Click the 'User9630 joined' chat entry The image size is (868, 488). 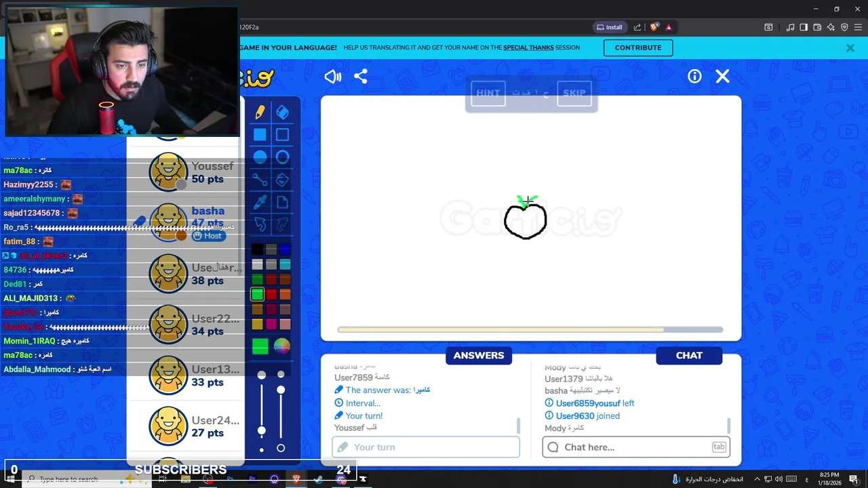[582, 415]
